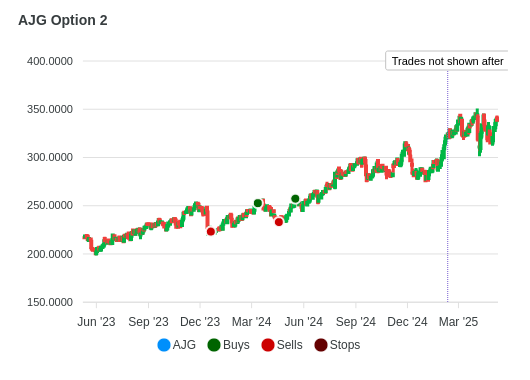Click the Mar '24 x-axis label
Screen dimensions: 530x380
click(251, 322)
